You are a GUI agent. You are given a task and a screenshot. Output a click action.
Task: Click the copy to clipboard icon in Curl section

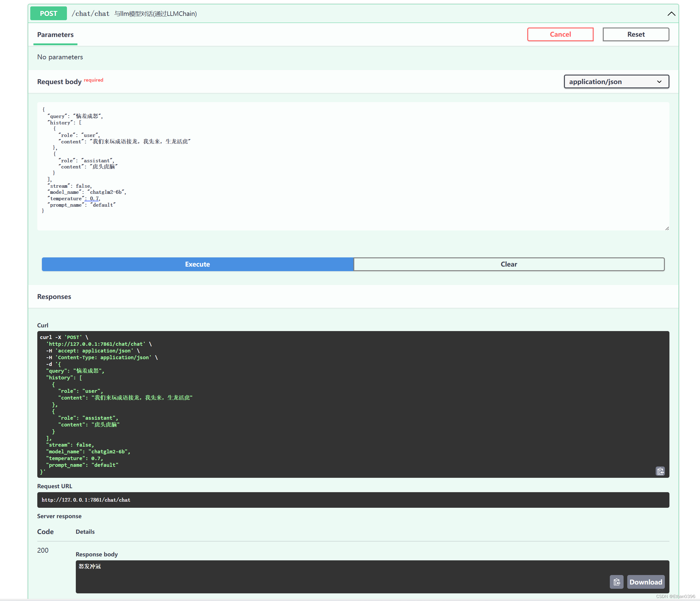point(660,470)
